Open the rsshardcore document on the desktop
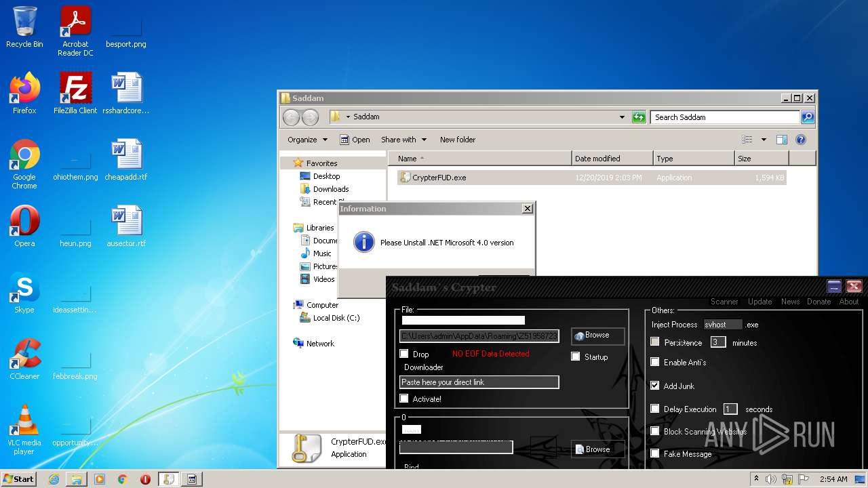Screen dimensions: 868x488 coord(126,94)
